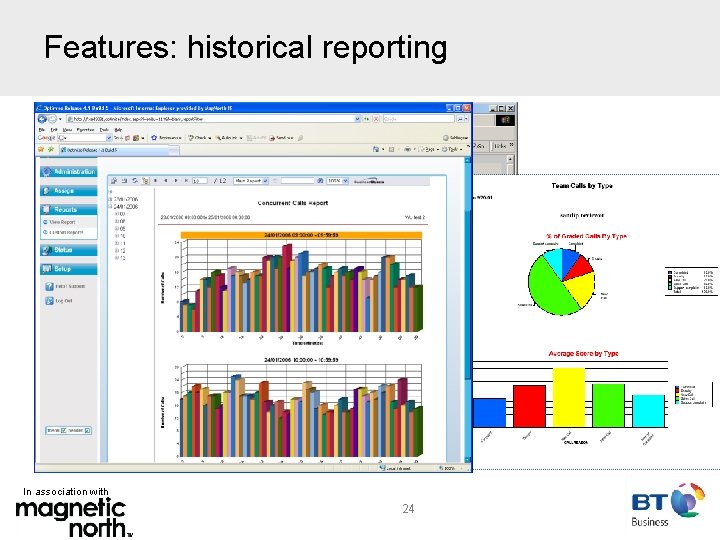Screen dimensions: 720x540
Task: Click the Log Out icon
Action: [49, 301]
